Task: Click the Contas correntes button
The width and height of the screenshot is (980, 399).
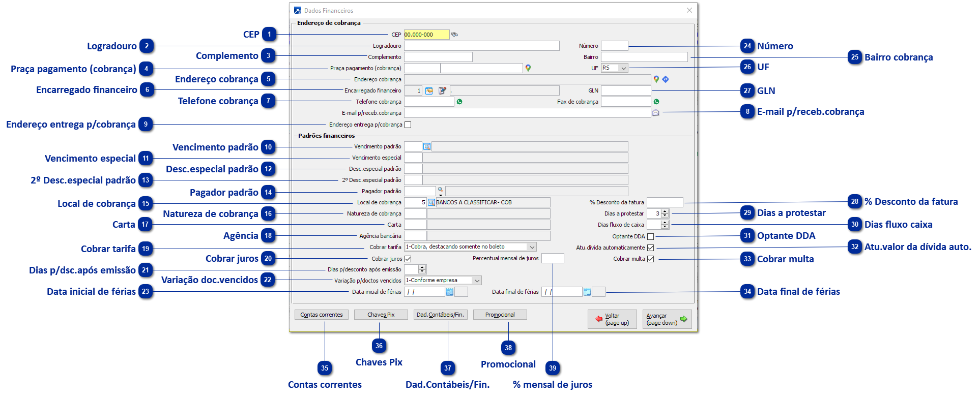Action: pos(322,315)
